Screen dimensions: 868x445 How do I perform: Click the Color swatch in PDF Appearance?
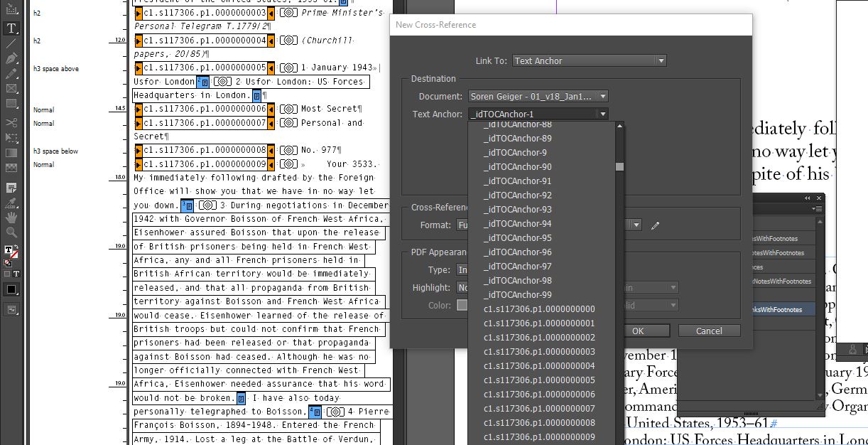[x=462, y=306]
